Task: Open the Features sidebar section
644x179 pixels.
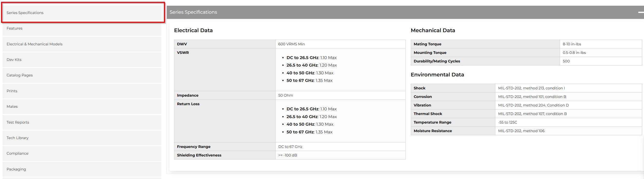Action: tap(82, 28)
